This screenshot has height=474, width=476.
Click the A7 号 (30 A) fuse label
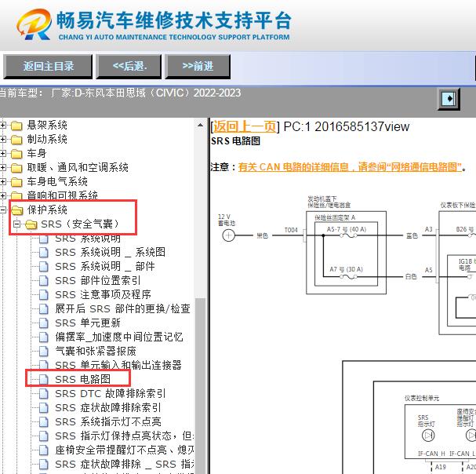pos(347,269)
